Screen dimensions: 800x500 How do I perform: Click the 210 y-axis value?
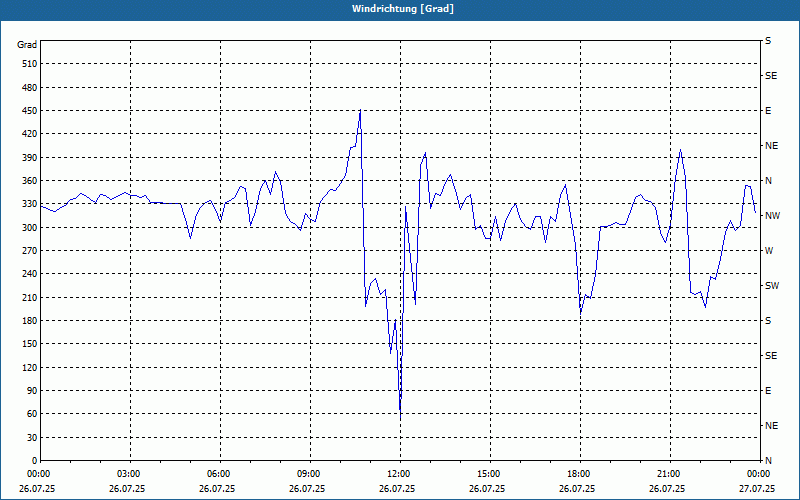click(x=30, y=297)
